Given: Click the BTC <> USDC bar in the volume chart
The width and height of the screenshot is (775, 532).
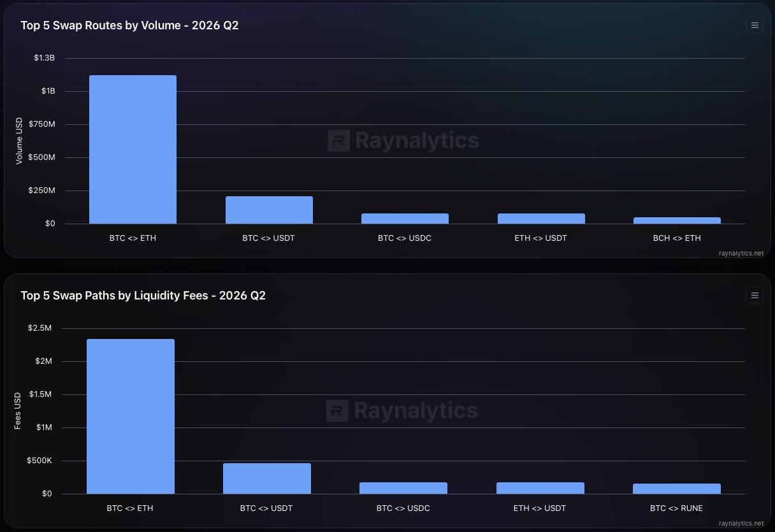Looking at the screenshot, I should (405, 219).
